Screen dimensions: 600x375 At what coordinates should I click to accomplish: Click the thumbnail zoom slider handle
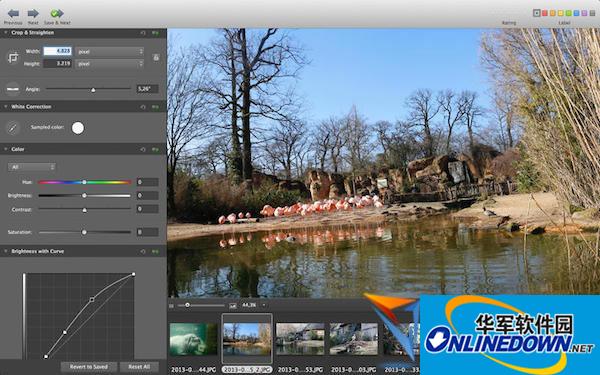(x=187, y=305)
